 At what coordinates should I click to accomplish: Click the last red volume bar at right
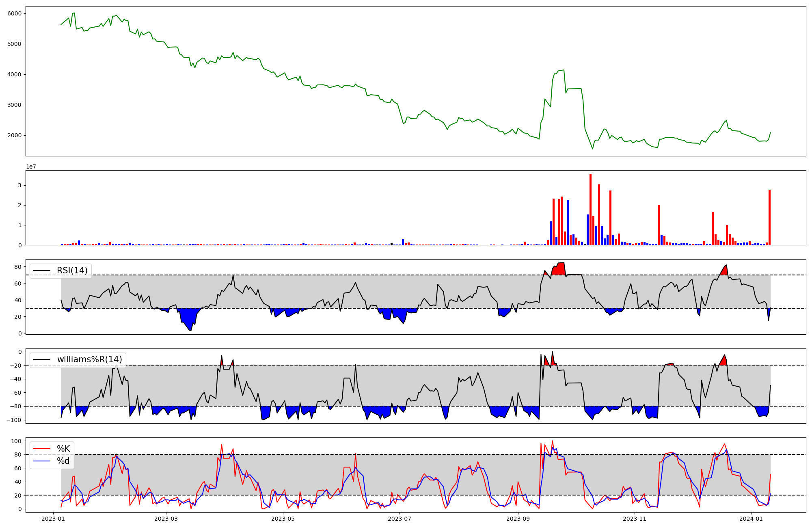point(769,217)
